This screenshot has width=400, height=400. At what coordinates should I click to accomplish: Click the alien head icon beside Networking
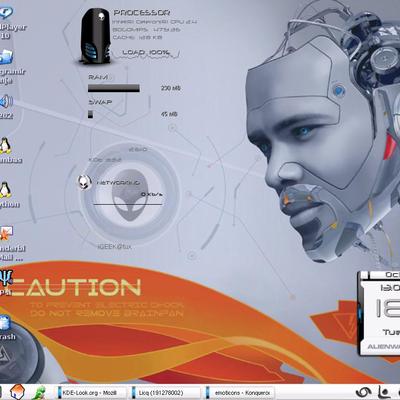[84, 182]
